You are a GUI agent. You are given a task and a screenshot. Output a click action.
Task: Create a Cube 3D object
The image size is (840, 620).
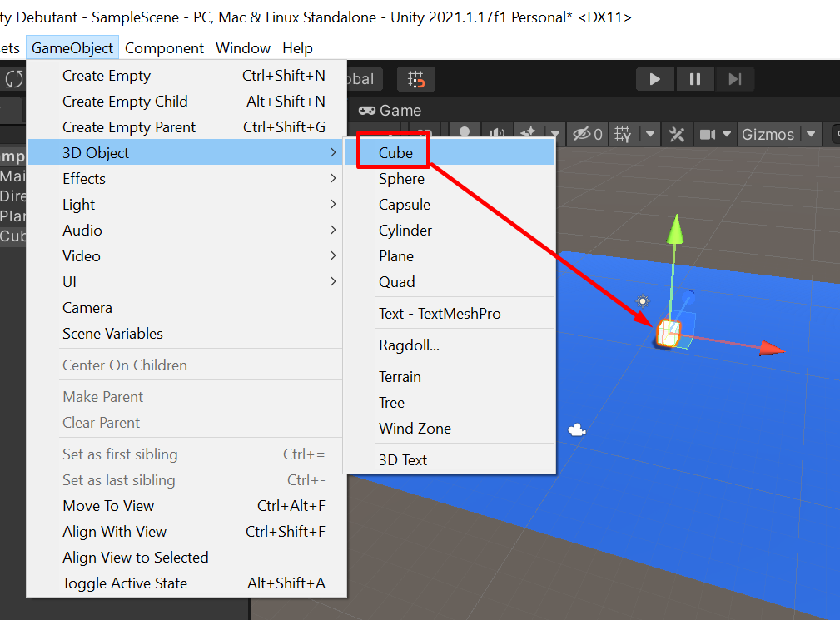(x=449, y=152)
